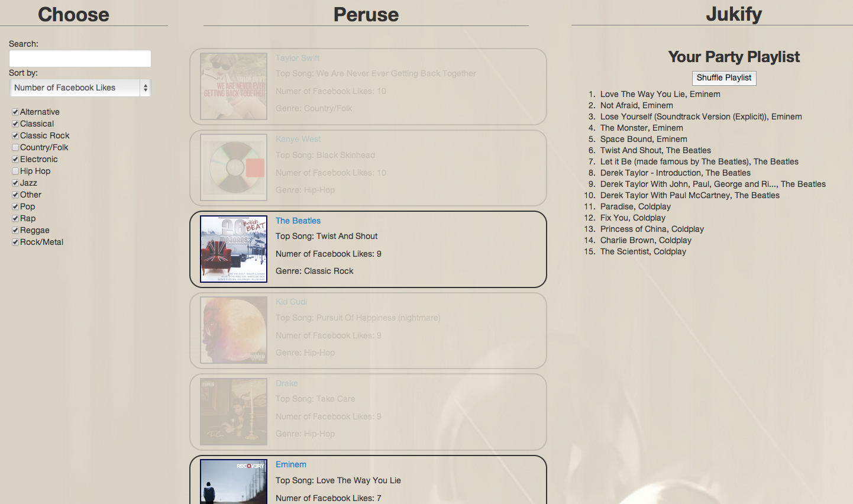Click Eminem Recovery album cover

[x=234, y=482]
